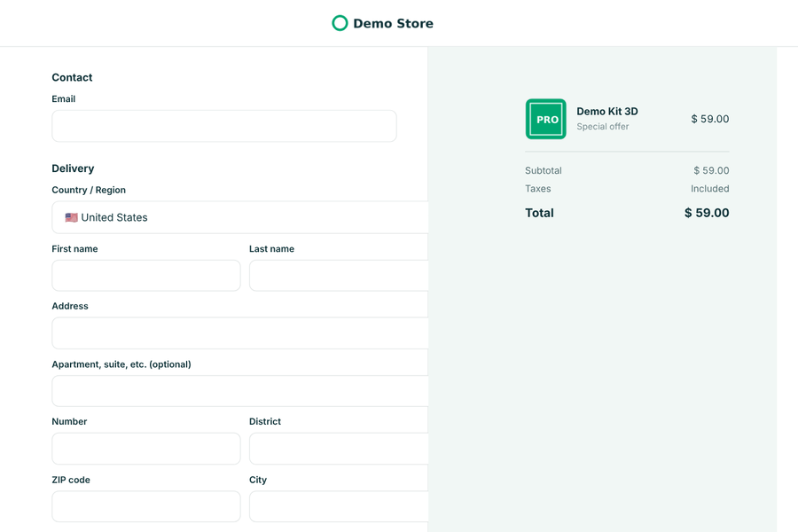Click the Included taxes value
798x532 pixels.
click(x=709, y=189)
